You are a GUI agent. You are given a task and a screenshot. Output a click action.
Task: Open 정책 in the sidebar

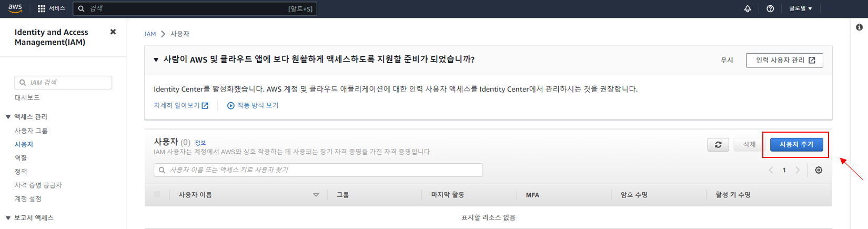click(x=21, y=172)
